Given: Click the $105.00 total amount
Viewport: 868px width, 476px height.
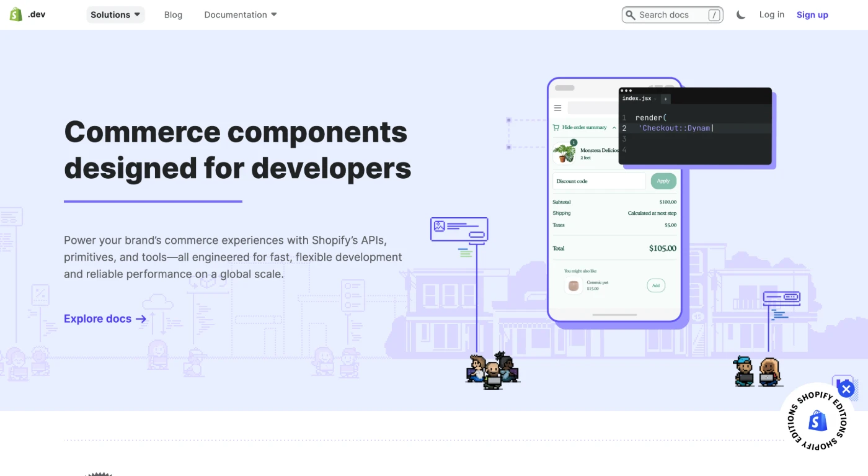Looking at the screenshot, I should click(x=663, y=248).
